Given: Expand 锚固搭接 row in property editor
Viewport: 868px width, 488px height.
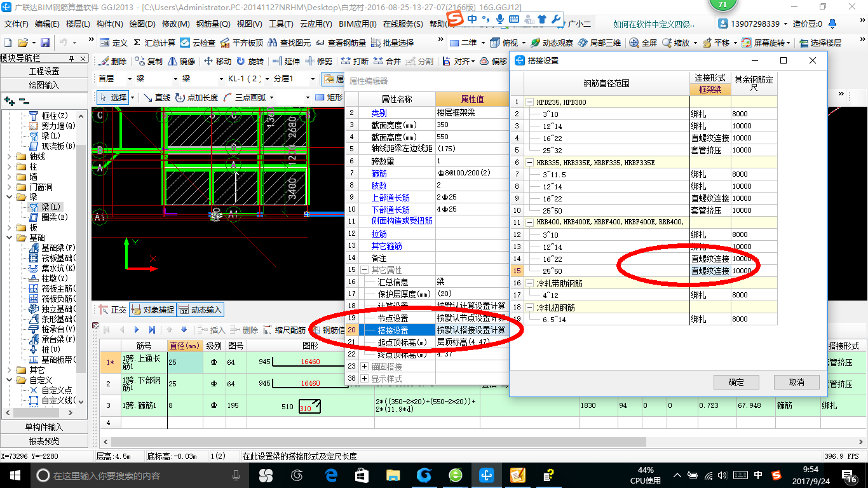Looking at the screenshot, I should [364, 366].
